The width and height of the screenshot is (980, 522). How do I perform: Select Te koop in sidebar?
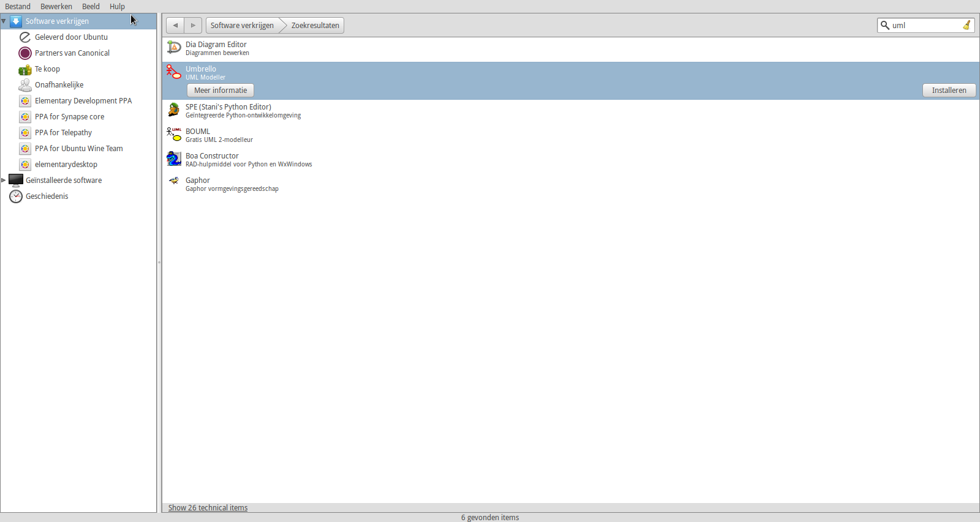(x=47, y=69)
